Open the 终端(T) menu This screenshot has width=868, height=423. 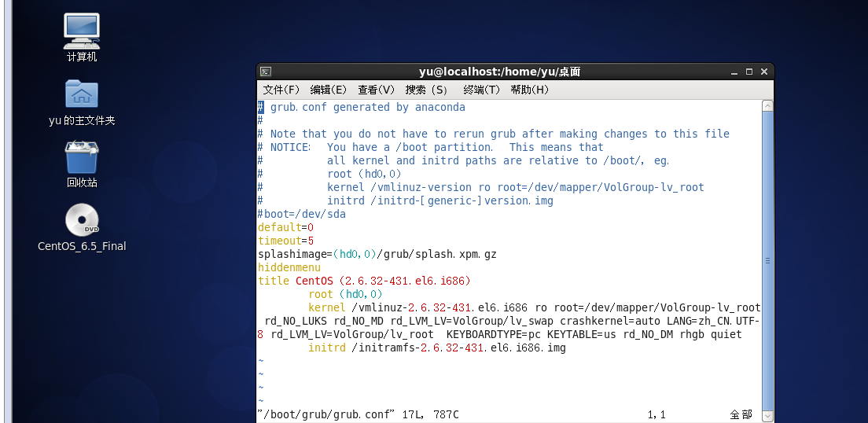pyautogui.click(x=482, y=90)
